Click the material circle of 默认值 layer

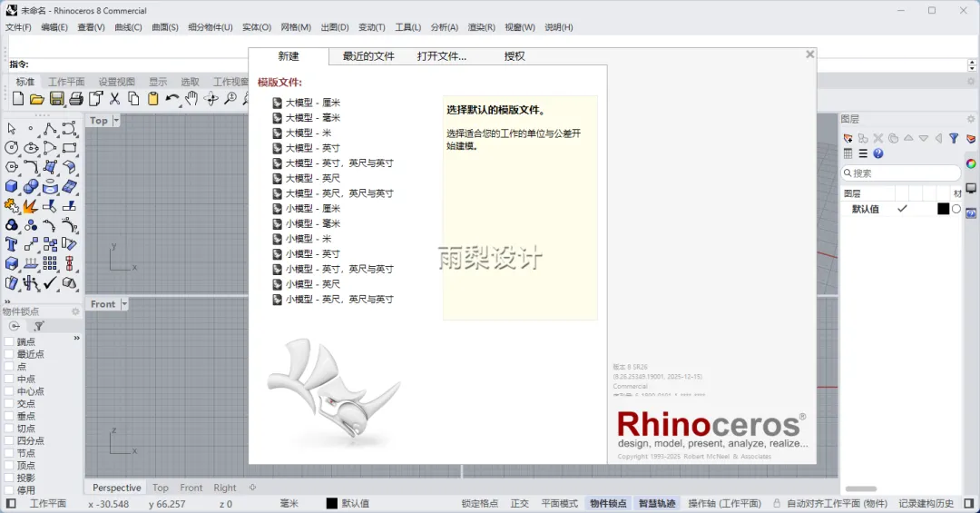point(956,209)
